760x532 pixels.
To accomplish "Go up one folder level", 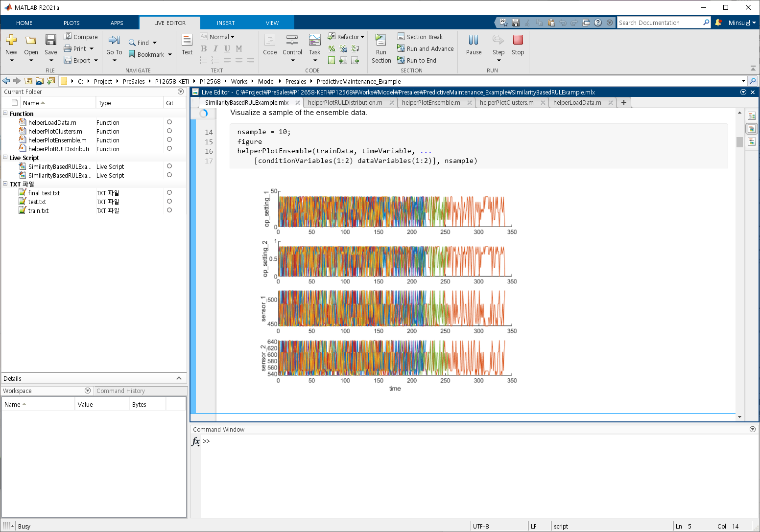I will 28,81.
